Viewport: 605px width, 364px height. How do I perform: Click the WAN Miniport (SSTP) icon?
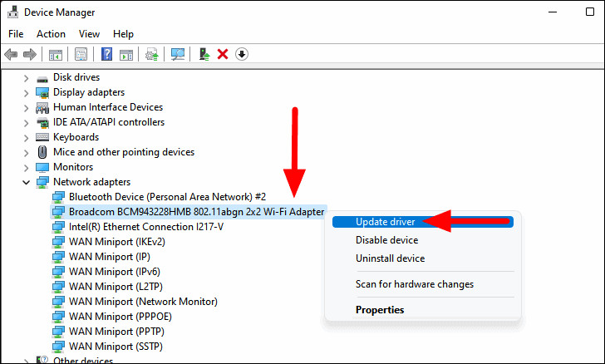pos(58,347)
